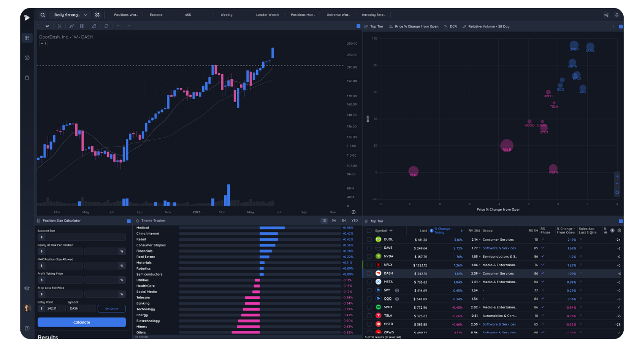This screenshot has height=347, width=644.
Task: Open the Top Tier watchlist selector on scatter
Action: tap(374, 26)
